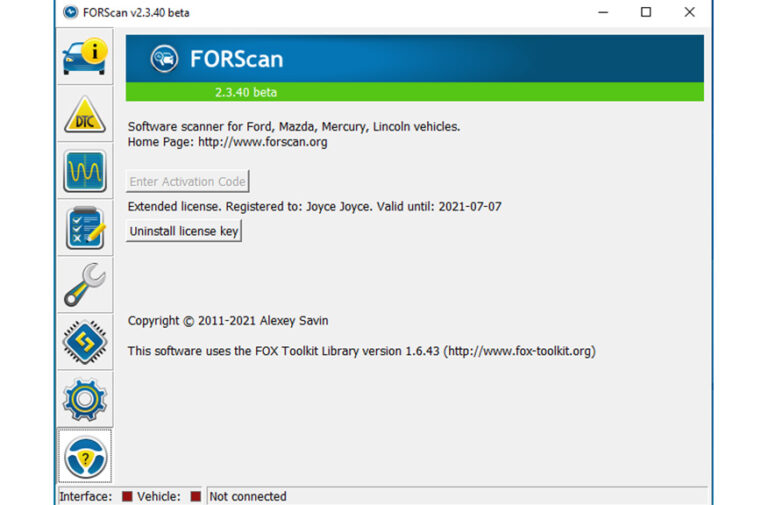
Task: Click the red Interface status indicator
Action: [x=127, y=496]
